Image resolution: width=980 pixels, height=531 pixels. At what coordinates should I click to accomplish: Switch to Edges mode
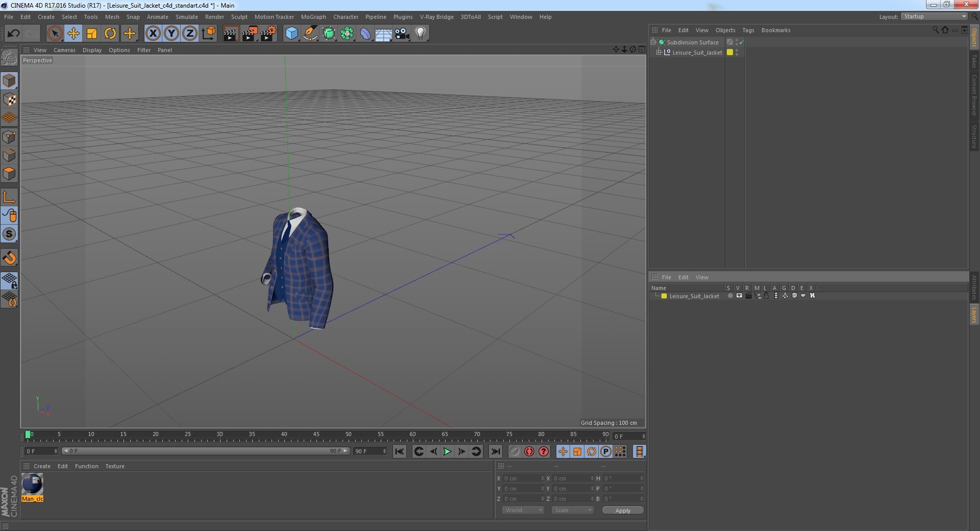click(9, 155)
